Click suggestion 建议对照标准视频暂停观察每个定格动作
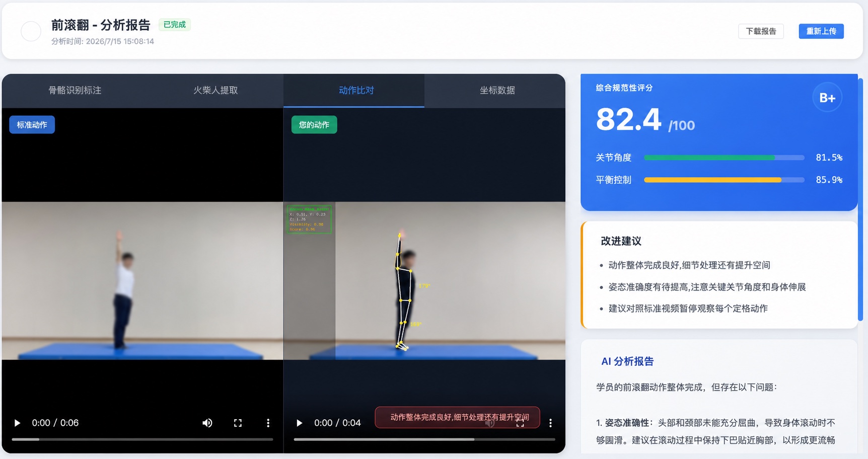Screen dimensions: 868x459 (x=688, y=309)
